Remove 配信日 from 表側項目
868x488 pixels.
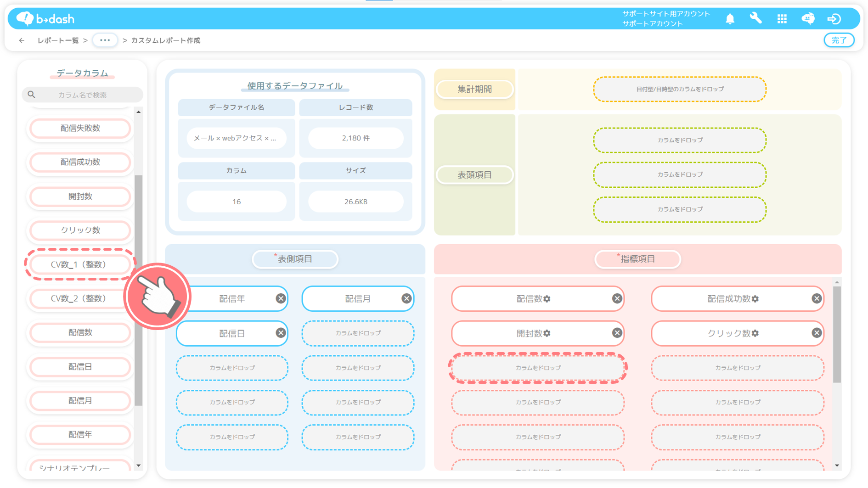click(281, 333)
